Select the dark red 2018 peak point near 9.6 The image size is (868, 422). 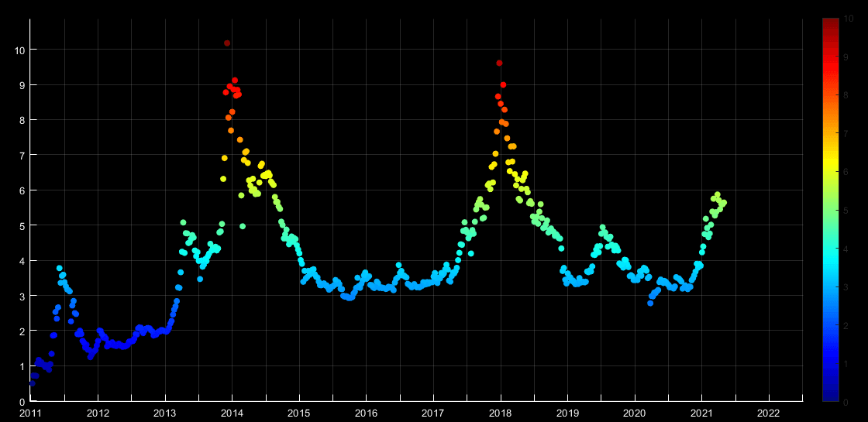(499, 63)
